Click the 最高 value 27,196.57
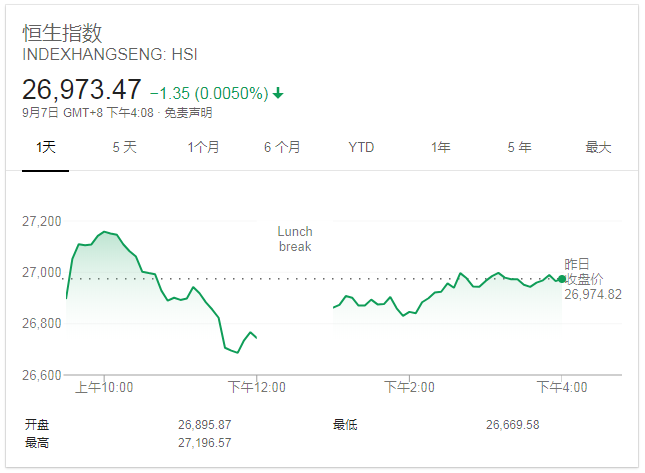The image size is (645, 473). pyautogui.click(x=204, y=442)
